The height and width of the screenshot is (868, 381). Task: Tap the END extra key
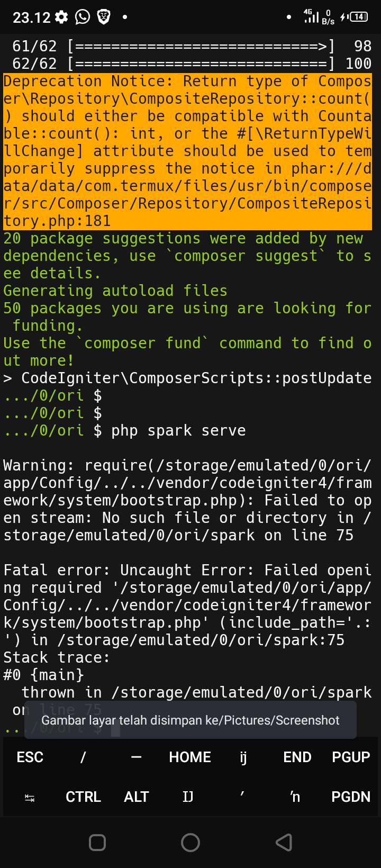tap(297, 757)
